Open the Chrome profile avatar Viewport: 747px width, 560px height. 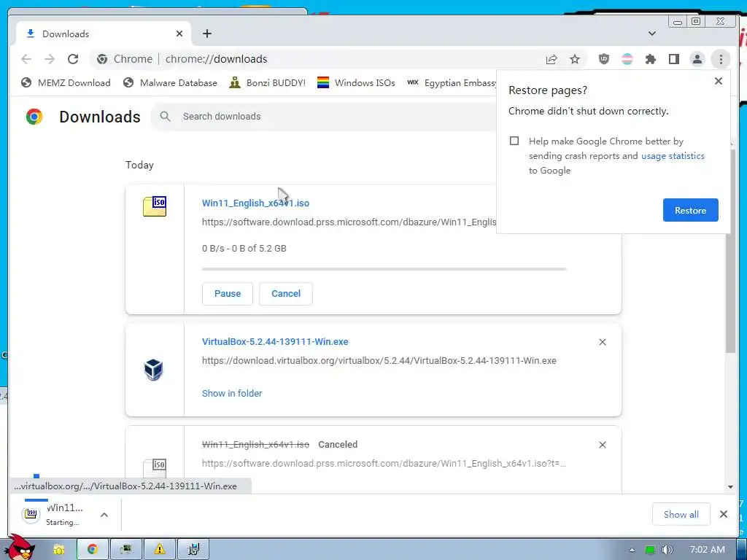(697, 59)
